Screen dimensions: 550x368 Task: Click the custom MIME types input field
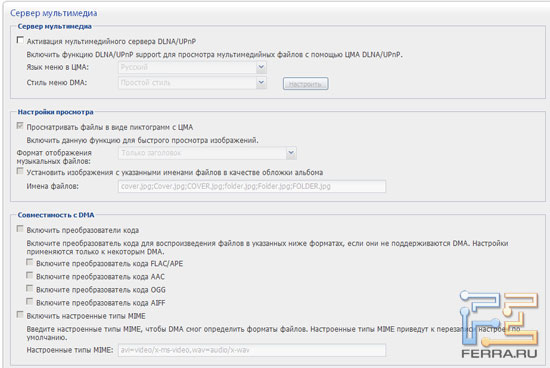[x=252, y=350]
